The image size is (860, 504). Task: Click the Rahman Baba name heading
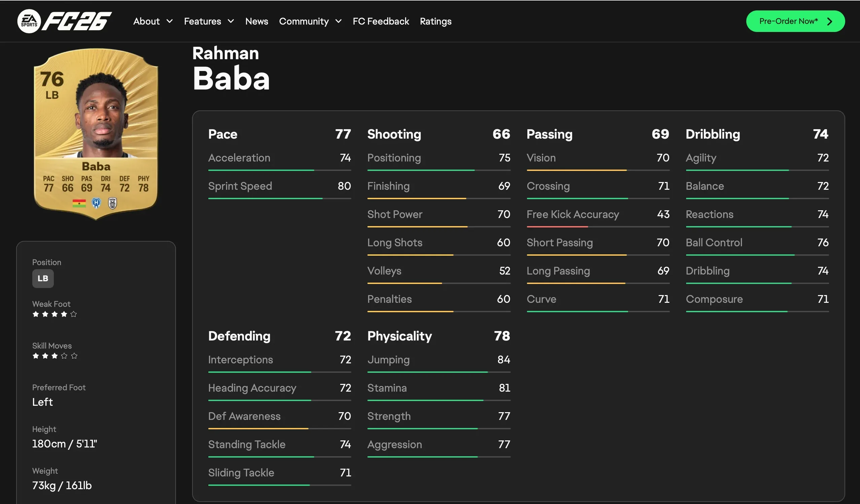[x=231, y=69]
